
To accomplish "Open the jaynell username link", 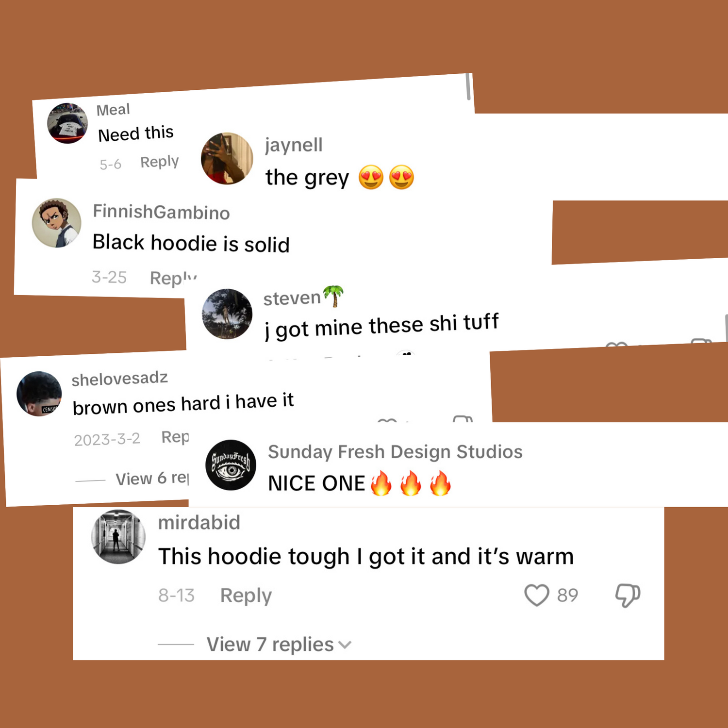I will 294,145.
